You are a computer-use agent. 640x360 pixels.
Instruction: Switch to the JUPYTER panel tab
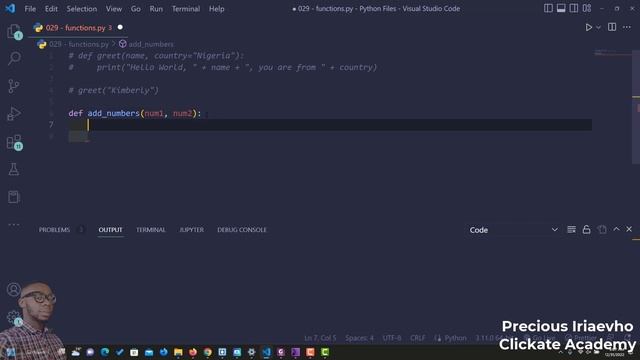(191, 230)
